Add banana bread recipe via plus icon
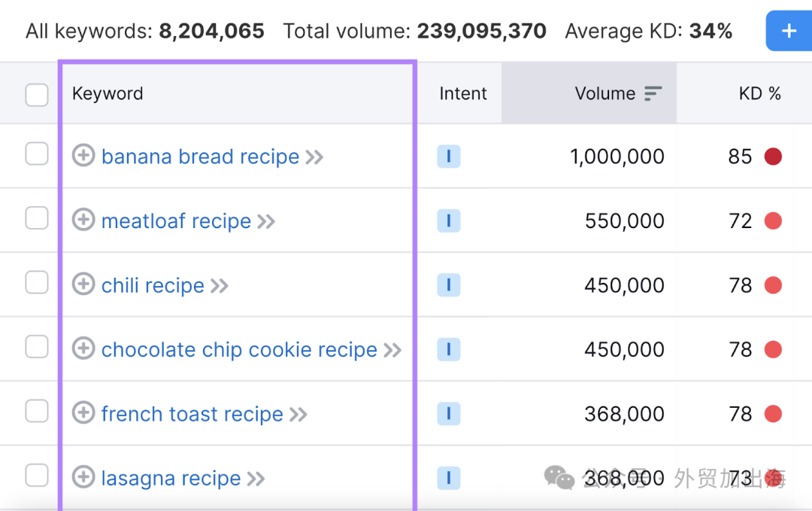The width and height of the screenshot is (812, 511). click(83, 156)
